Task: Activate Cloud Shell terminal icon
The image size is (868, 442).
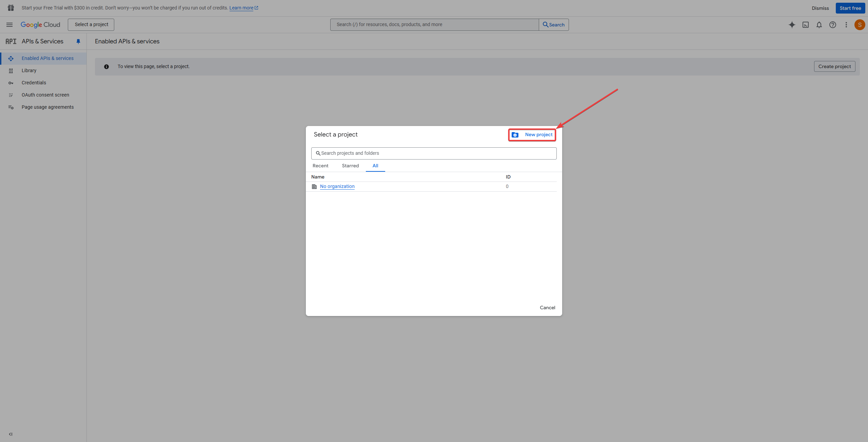Action: 806,25
